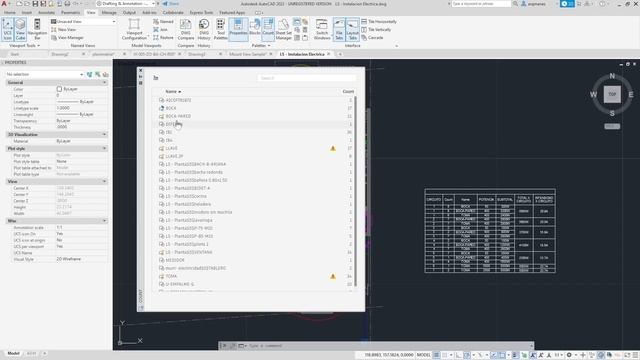Screen dimensions: 640x360
Task: Open the Sheet Set Manager
Action: point(283,29)
